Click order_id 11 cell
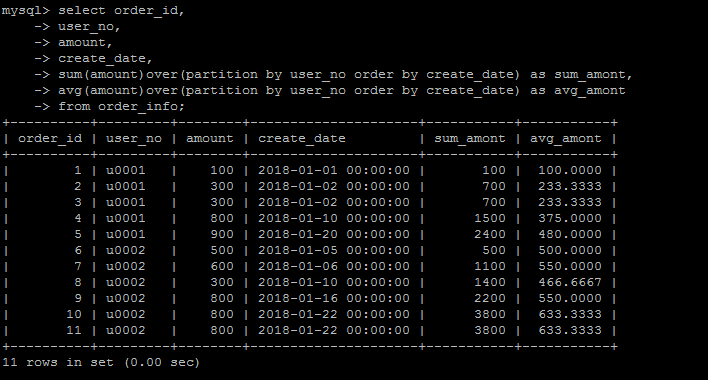708x380 pixels. click(x=74, y=330)
